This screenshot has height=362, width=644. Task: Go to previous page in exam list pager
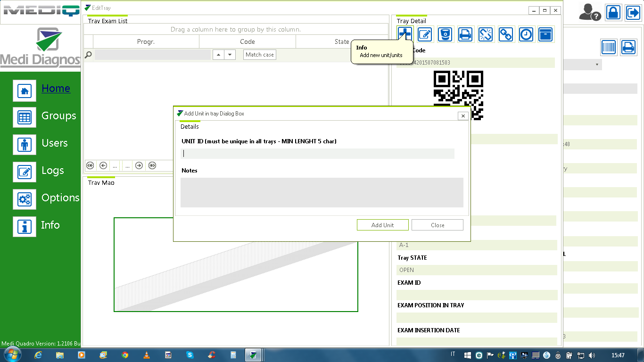click(103, 165)
